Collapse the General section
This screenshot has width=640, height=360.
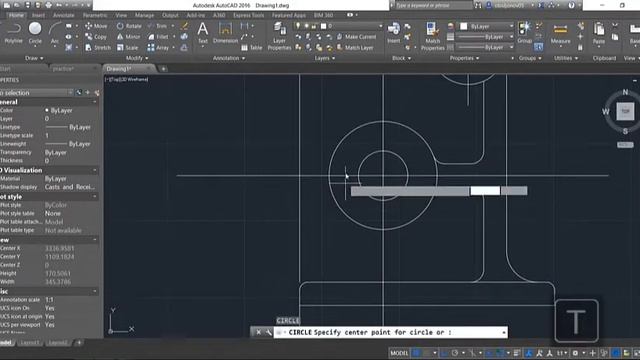[95, 102]
